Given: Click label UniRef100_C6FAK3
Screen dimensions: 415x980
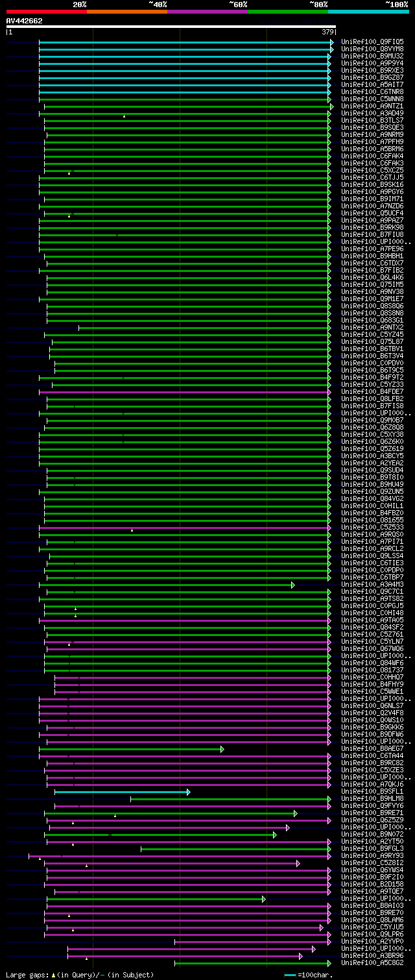Looking at the screenshot, I should (372, 163).
